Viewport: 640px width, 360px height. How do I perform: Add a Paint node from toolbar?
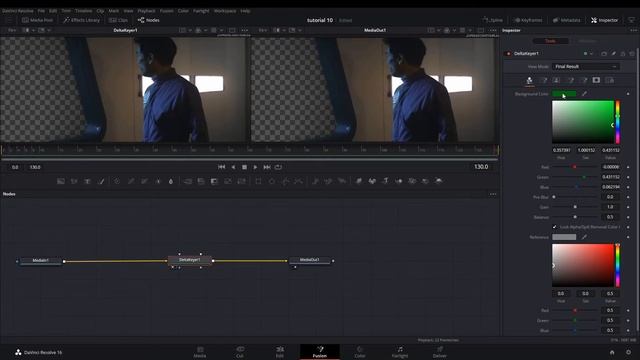tap(101, 181)
